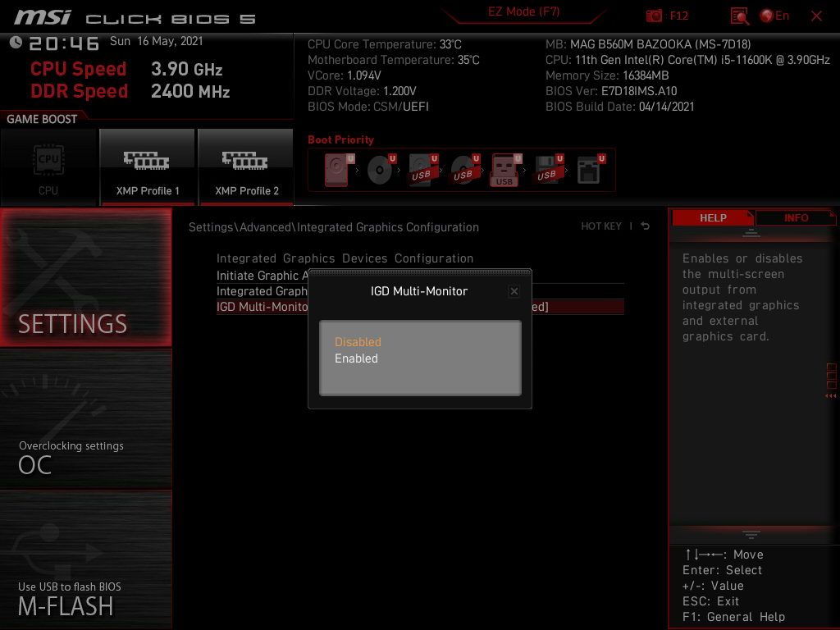Choose Disabled in IGD Multi-Monitor popup
The image size is (840, 630).
click(358, 342)
